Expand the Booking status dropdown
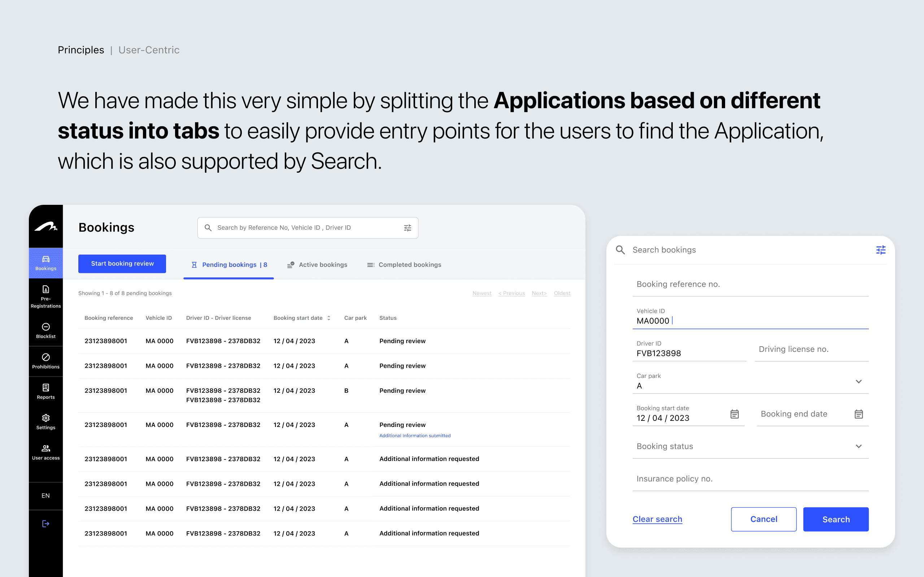The height and width of the screenshot is (577, 924). pos(858,446)
